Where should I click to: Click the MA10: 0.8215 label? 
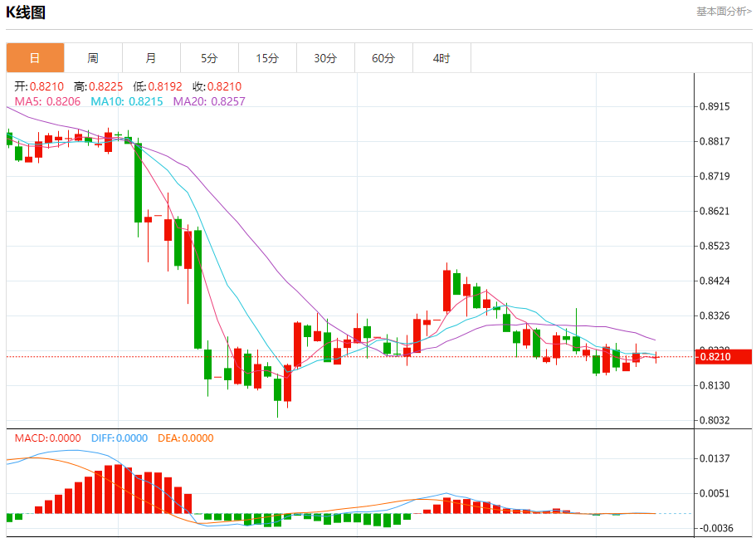pos(127,101)
